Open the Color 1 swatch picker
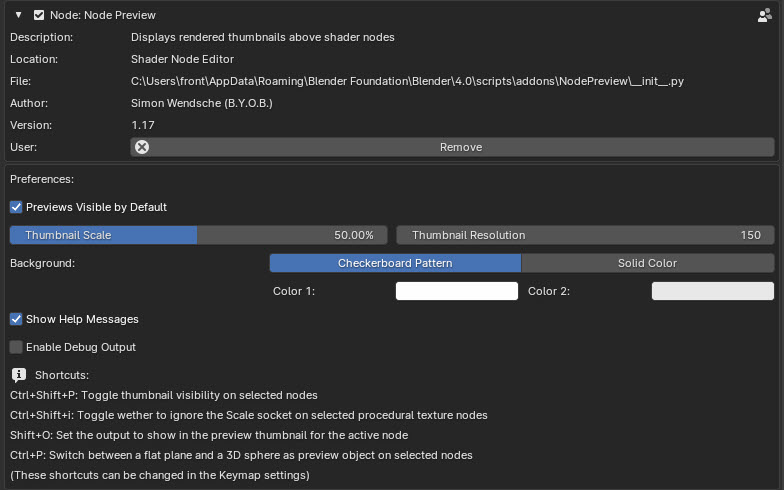This screenshot has height=490, width=784. (457, 291)
